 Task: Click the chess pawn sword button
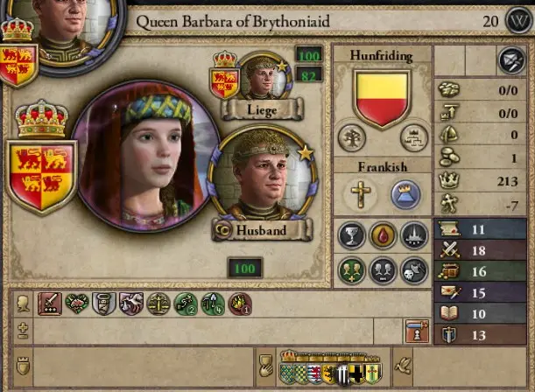(x=417, y=331)
